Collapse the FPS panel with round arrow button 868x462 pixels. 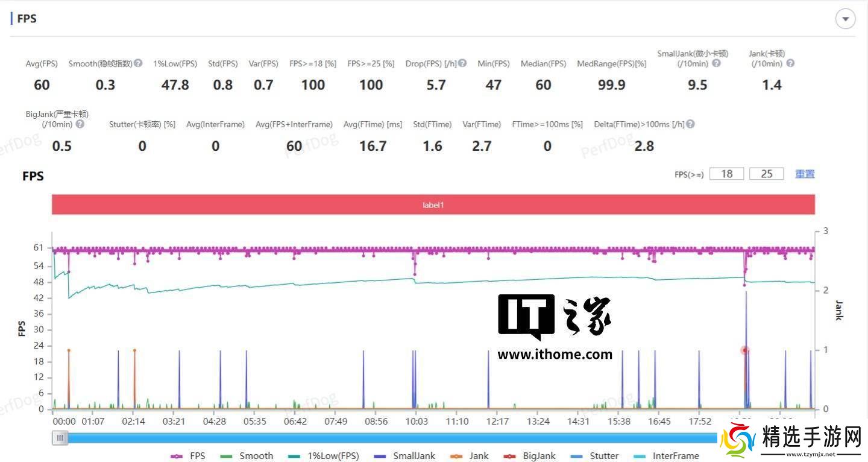[845, 19]
